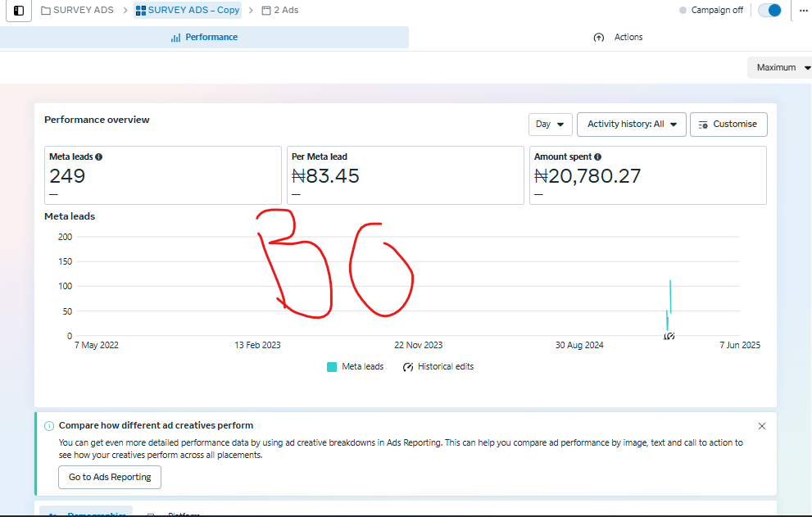
Task: Click the Customise settings icon
Action: tap(703, 125)
